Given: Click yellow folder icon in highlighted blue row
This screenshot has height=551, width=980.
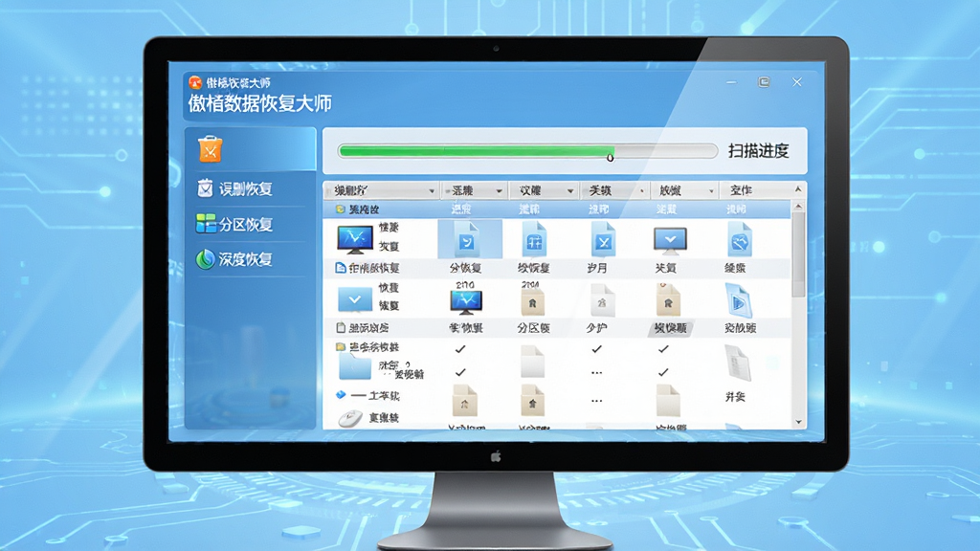Looking at the screenshot, I should pos(341,209).
